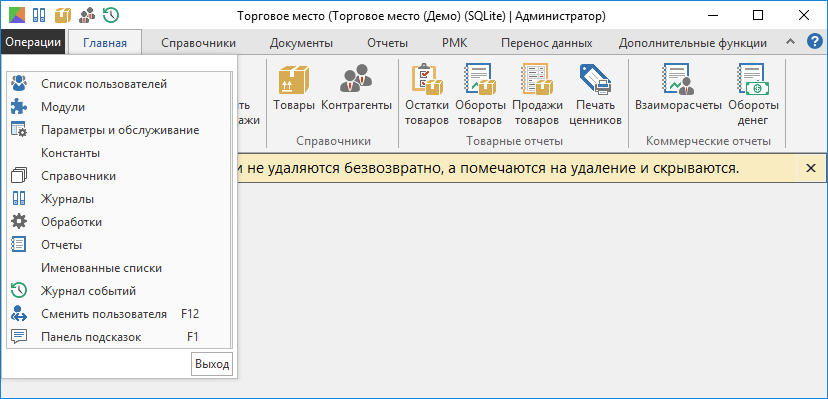The image size is (828, 399).
Task: Open Справочники in the Операции menu
Action: point(119,176)
